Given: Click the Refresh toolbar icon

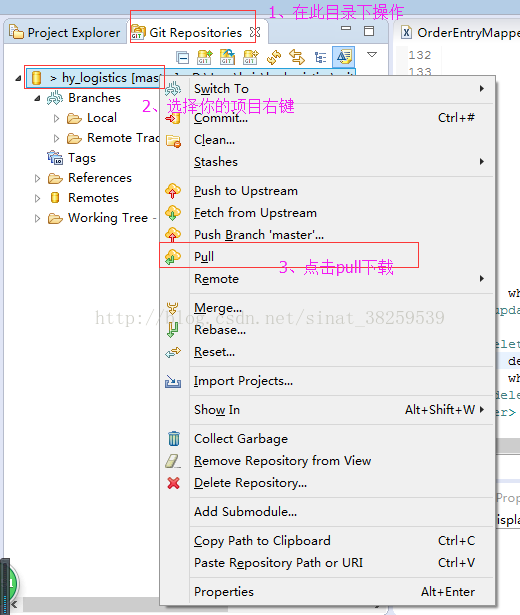Looking at the screenshot, I should (274, 57).
